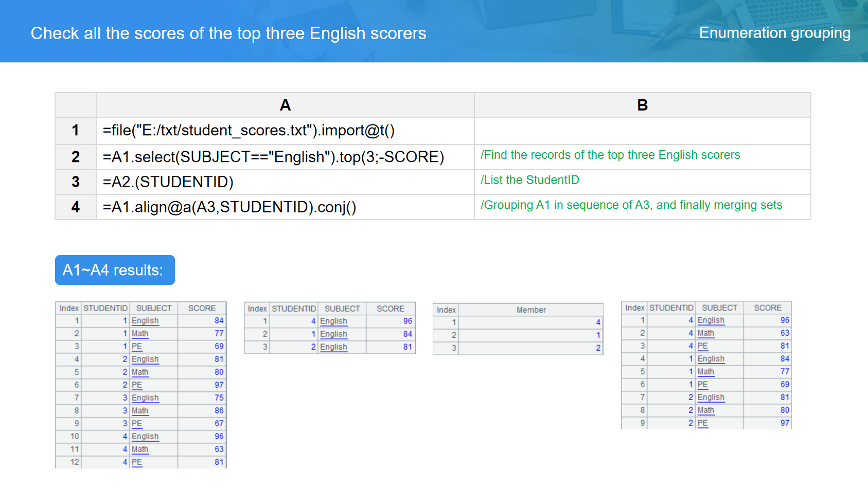
Task: Click the "Enumeration grouping" heading text
Action: click(x=774, y=33)
